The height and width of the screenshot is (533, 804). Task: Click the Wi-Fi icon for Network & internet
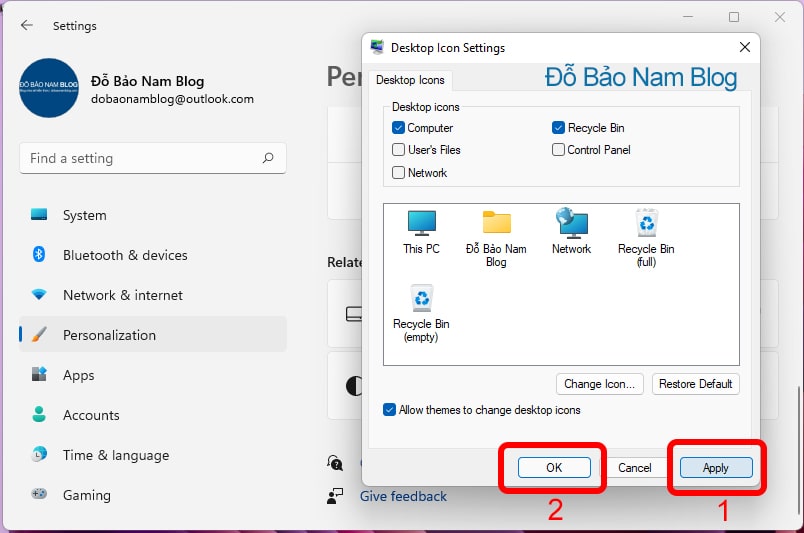(39, 294)
